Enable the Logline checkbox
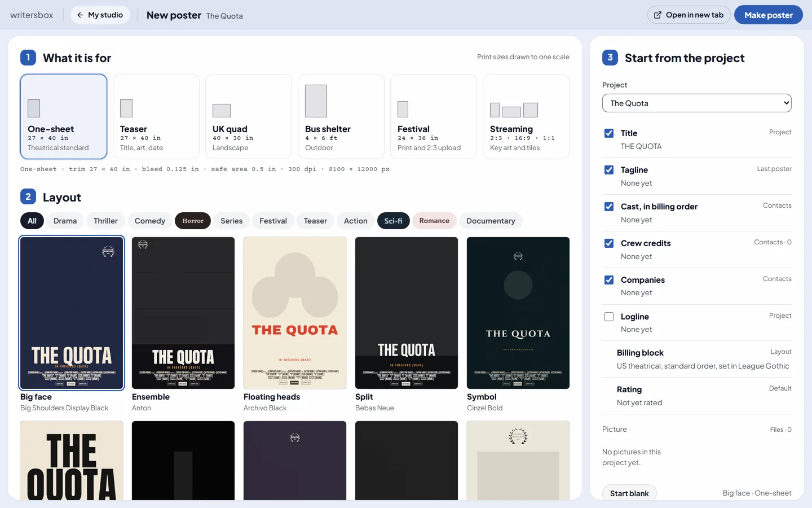 pos(609,317)
